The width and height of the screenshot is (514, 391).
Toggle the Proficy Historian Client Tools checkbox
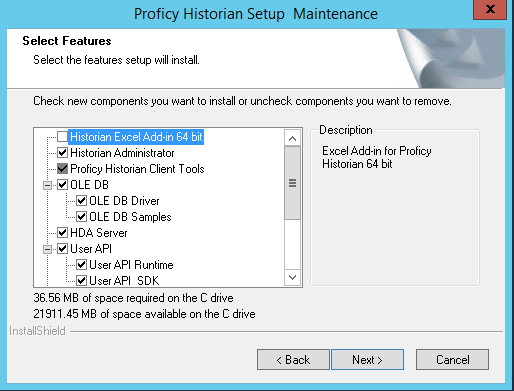point(62,169)
